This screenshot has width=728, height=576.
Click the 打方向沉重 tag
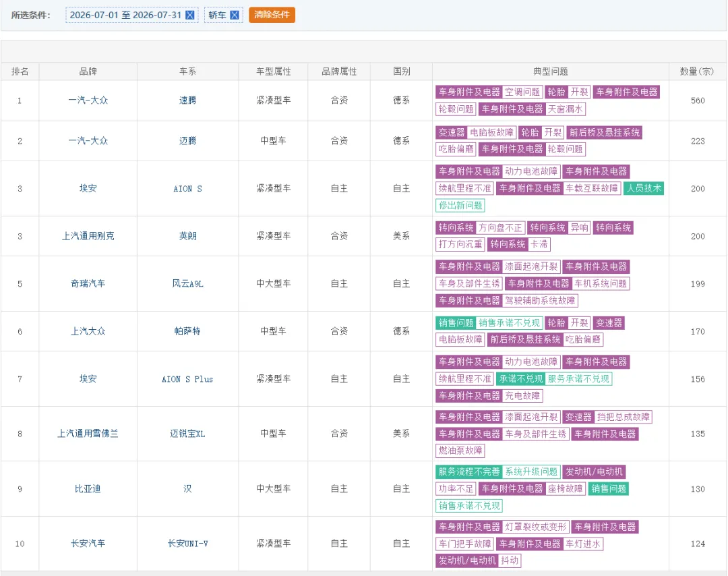pos(460,244)
